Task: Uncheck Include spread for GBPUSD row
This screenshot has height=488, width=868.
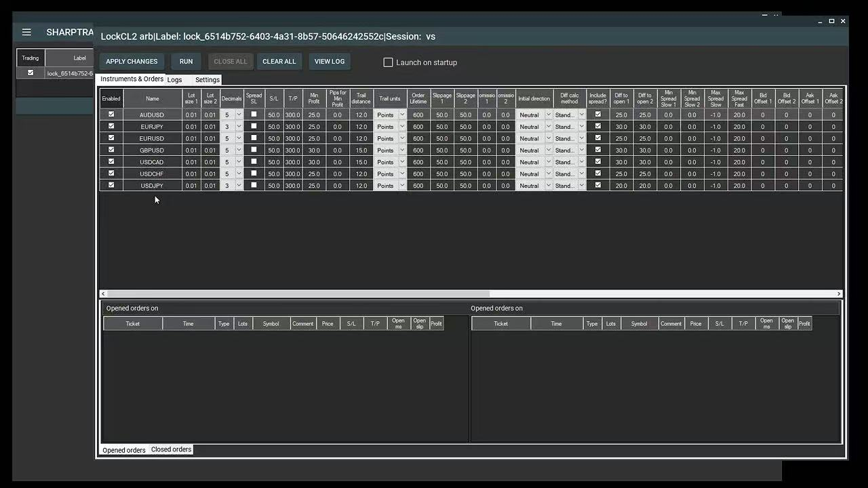Action: pyautogui.click(x=597, y=150)
